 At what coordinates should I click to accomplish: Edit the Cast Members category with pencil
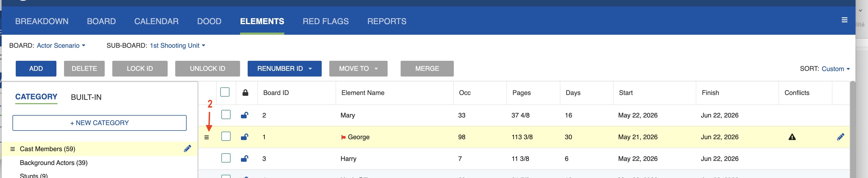(x=187, y=149)
